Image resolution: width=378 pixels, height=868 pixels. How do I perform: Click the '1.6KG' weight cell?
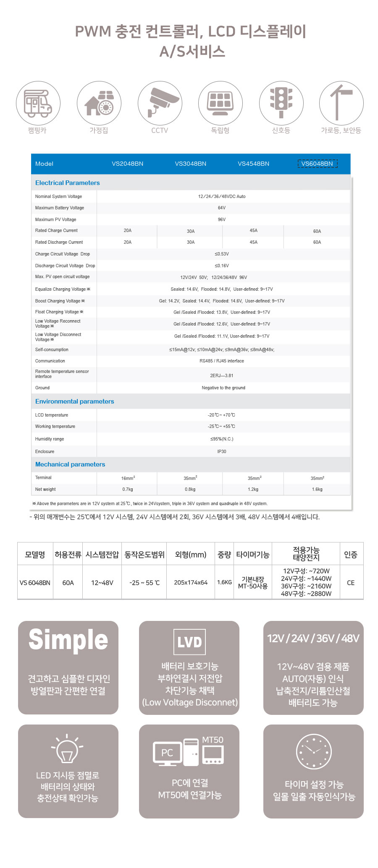(225, 582)
